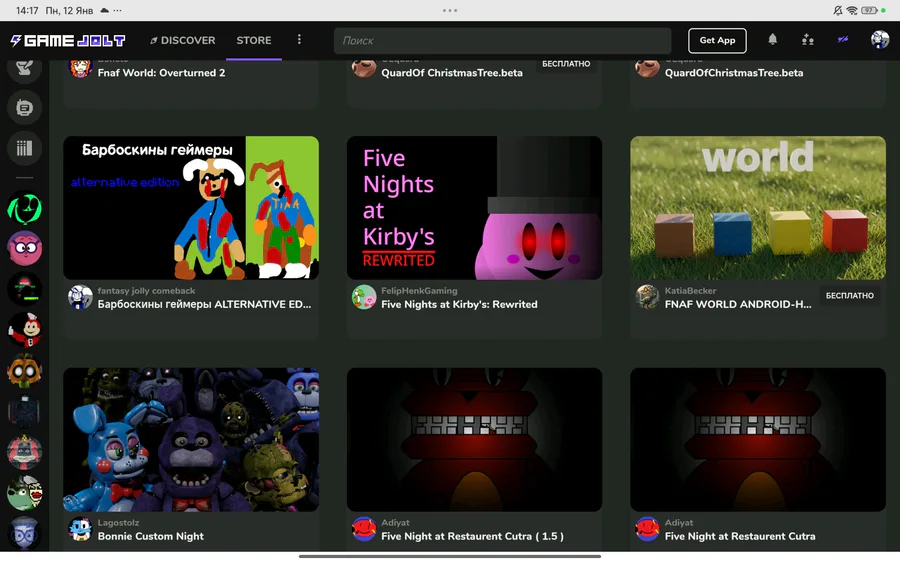Open the Discover tab
Image resolution: width=900 pixels, height=563 pixels.
tap(183, 41)
